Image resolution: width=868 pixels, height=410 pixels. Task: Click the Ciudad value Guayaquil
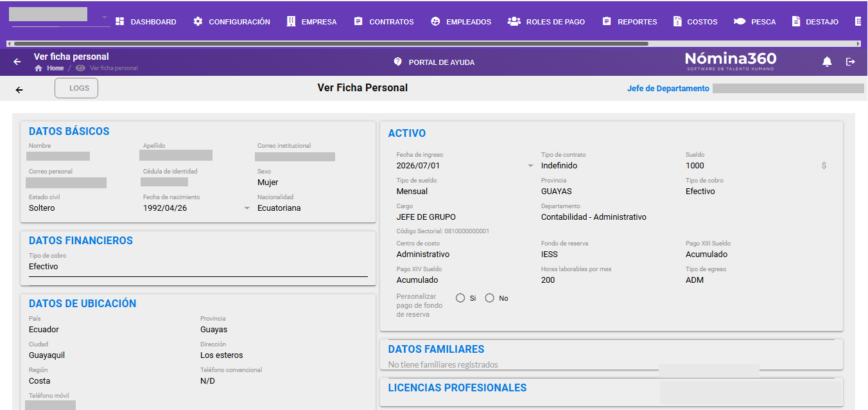click(47, 355)
